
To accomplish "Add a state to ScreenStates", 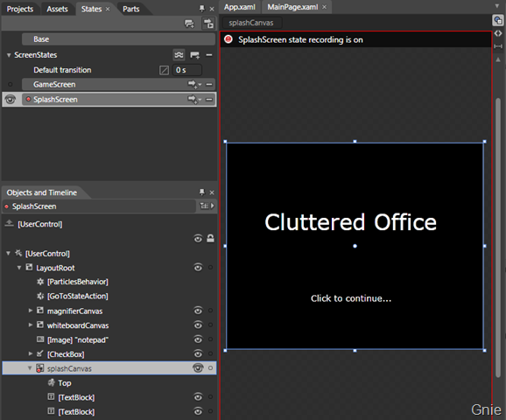I will [x=195, y=55].
